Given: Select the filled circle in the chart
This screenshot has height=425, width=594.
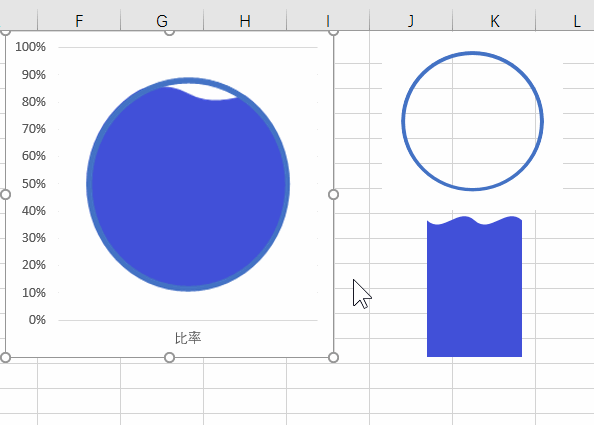Looking at the screenshot, I should (x=188, y=184).
